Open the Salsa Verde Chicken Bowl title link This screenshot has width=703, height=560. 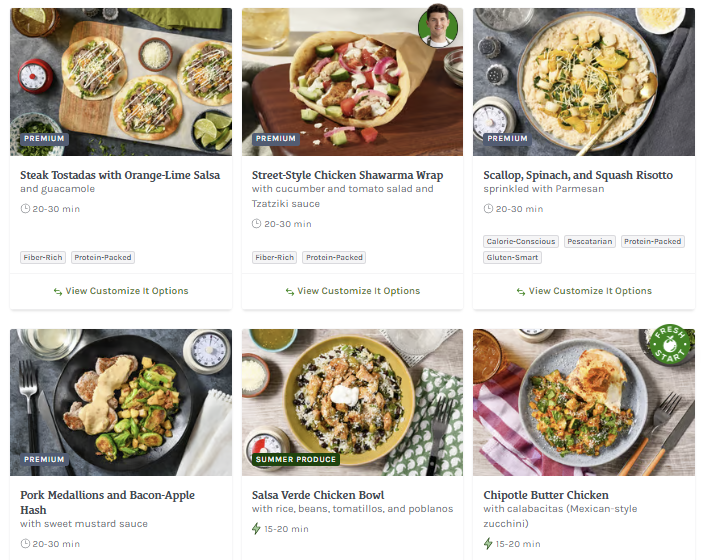[x=318, y=495]
